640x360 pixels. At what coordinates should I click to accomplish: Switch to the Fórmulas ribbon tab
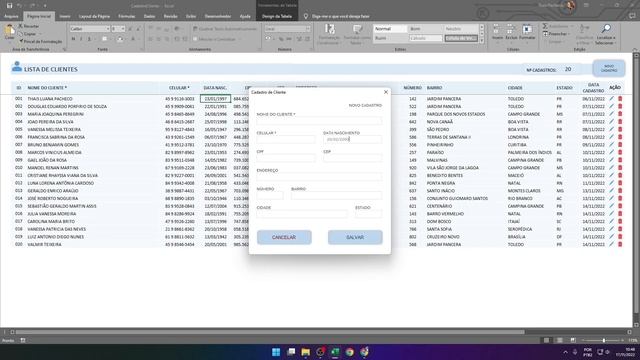coord(127,16)
